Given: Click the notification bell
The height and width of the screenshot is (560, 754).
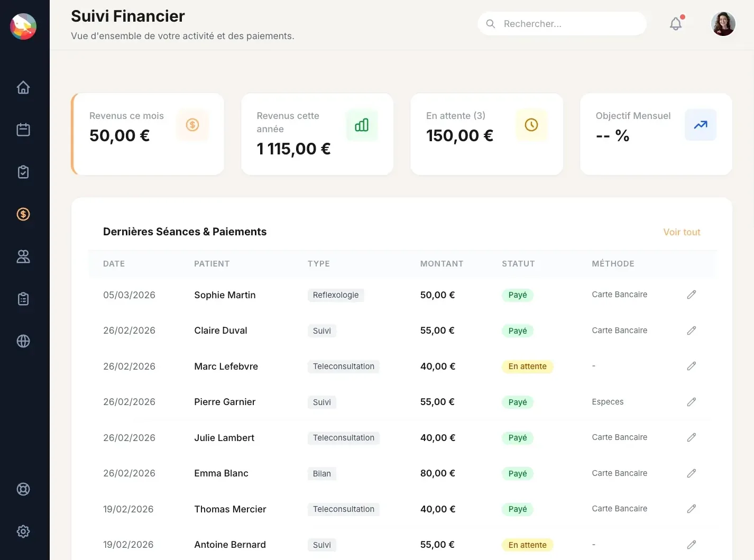Looking at the screenshot, I should click(x=675, y=23).
